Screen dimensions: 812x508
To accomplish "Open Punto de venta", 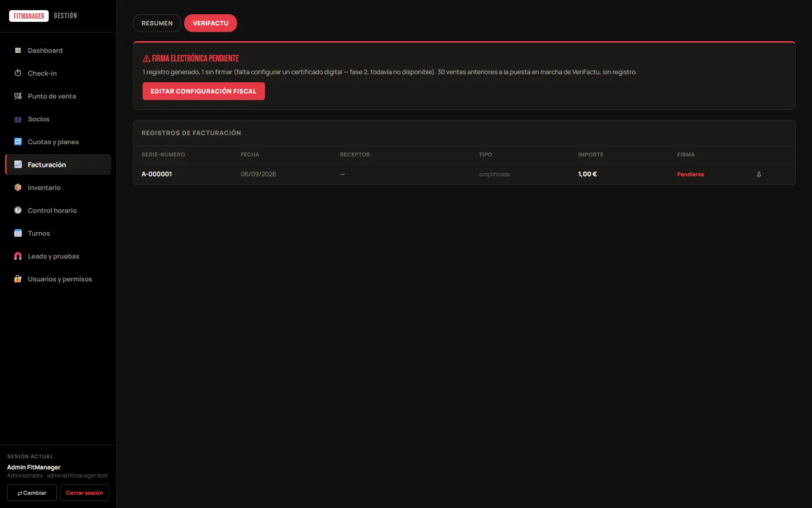I will click(58, 96).
